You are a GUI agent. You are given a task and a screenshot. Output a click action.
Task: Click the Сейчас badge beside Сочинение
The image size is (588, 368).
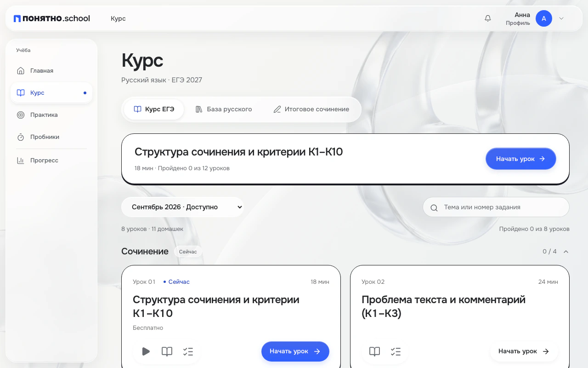[188, 252]
